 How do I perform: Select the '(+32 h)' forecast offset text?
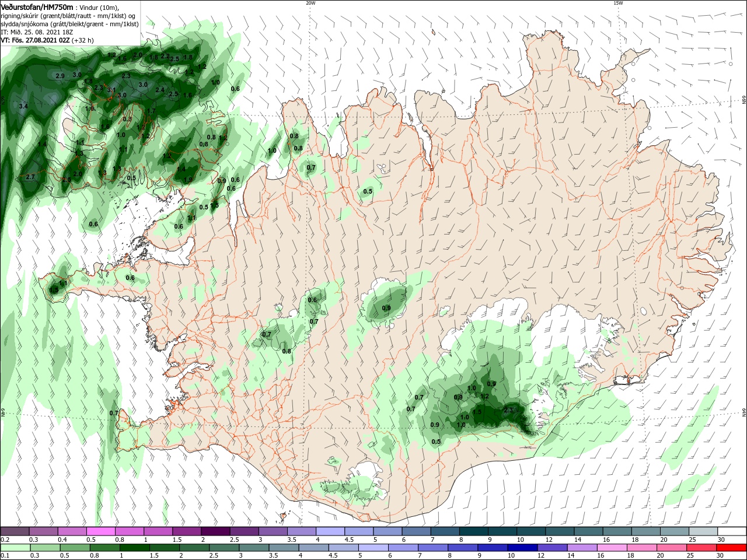click(83, 40)
